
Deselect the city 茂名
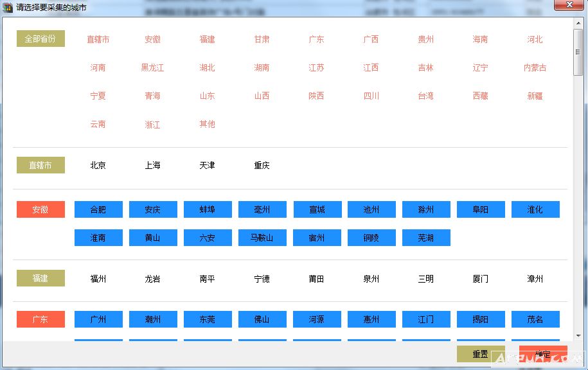(535, 319)
